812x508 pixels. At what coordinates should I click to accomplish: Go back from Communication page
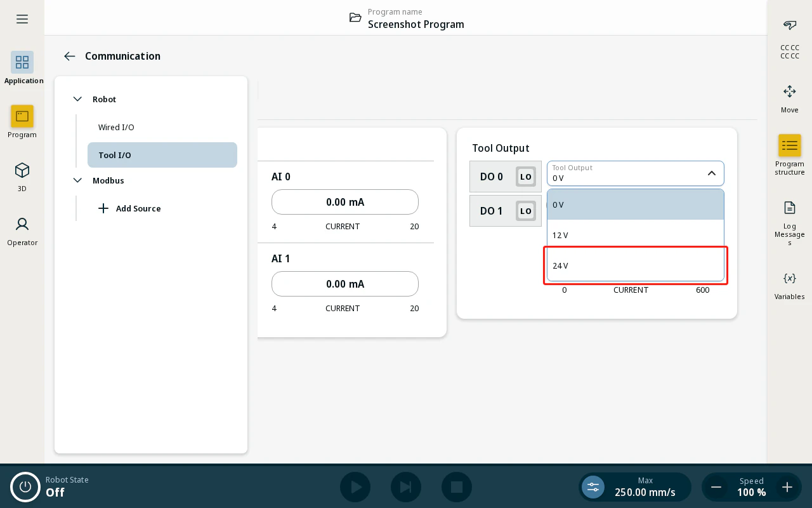pyautogui.click(x=70, y=56)
